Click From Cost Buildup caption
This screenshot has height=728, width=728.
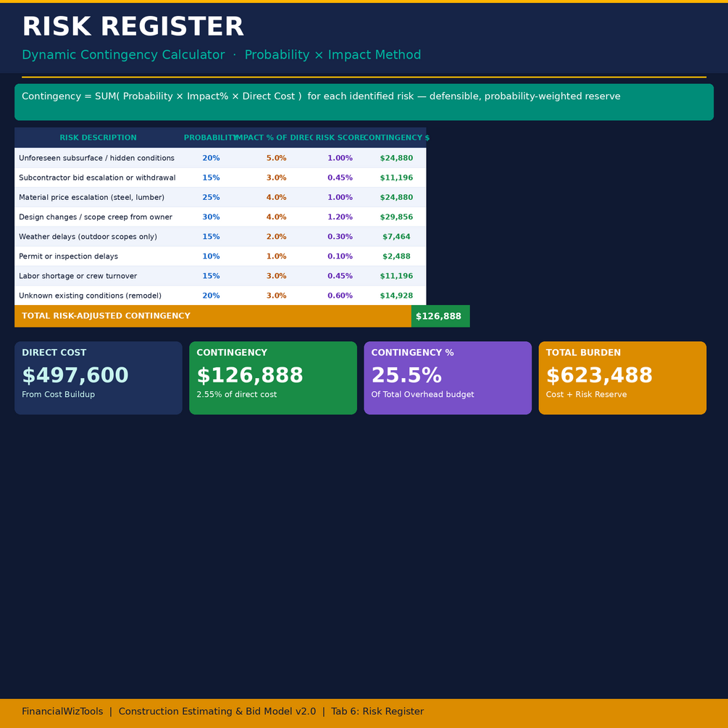click(x=58, y=394)
